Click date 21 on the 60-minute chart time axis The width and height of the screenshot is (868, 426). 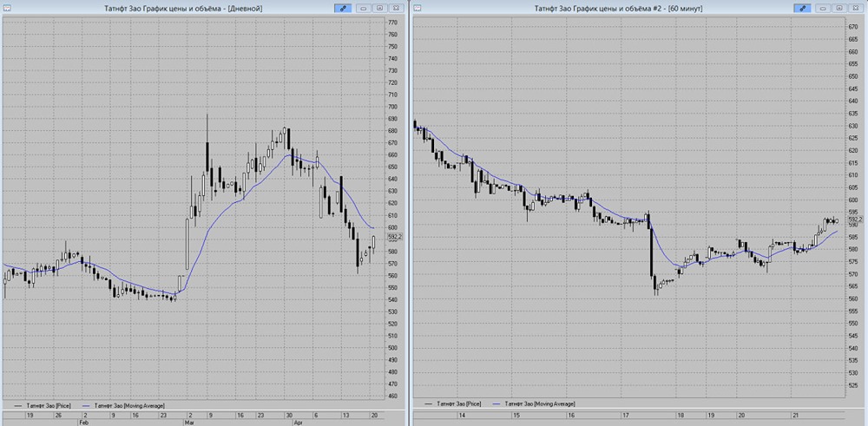[x=796, y=415]
